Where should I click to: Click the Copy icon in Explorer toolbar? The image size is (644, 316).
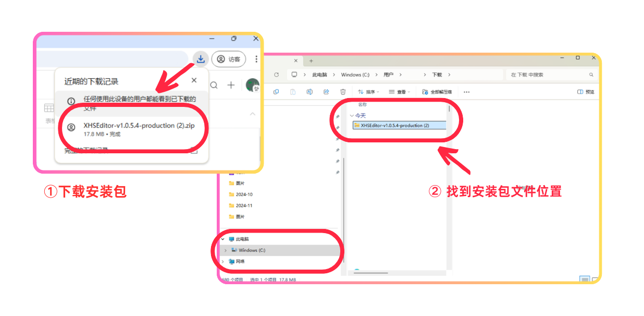tap(276, 91)
